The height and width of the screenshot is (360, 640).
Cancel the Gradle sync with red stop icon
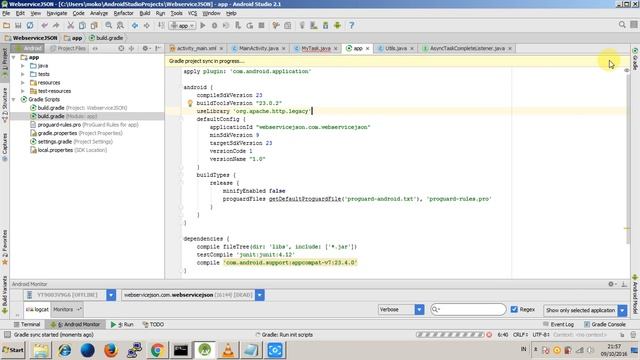[x=489, y=335]
